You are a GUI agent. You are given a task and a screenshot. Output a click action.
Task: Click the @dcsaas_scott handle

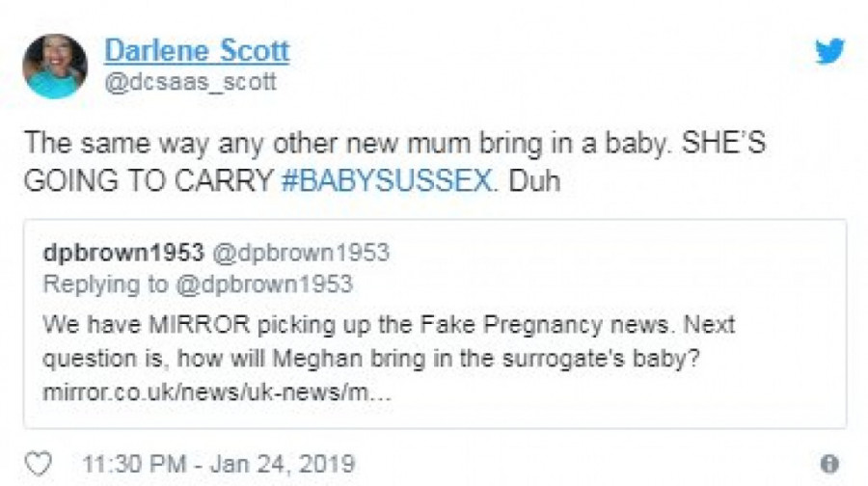click(189, 83)
